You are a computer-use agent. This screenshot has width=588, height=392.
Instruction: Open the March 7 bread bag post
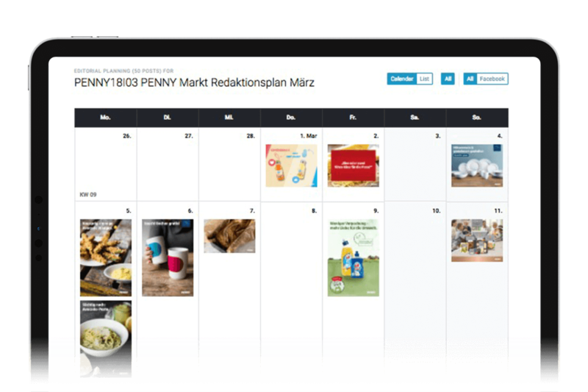point(229,236)
